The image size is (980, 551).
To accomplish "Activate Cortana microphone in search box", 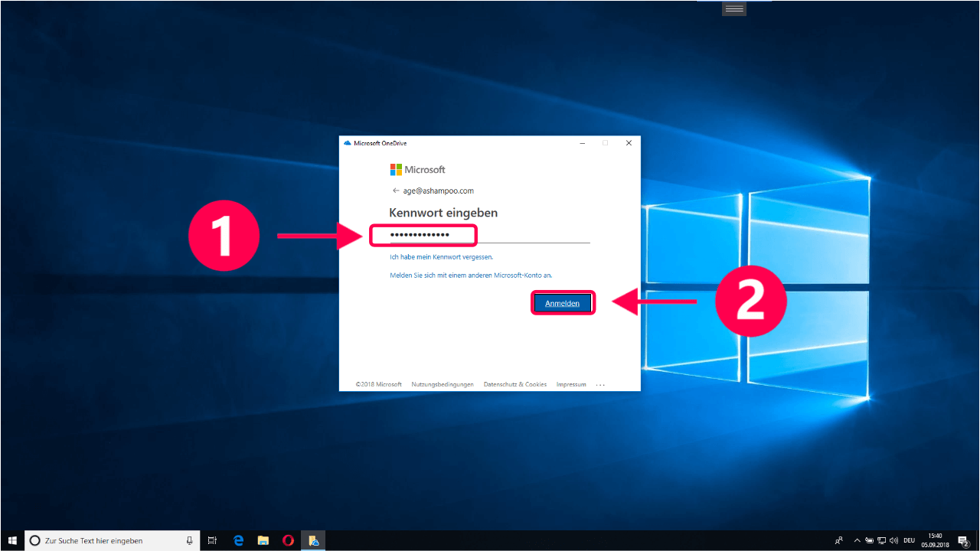I will [x=189, y=540].
